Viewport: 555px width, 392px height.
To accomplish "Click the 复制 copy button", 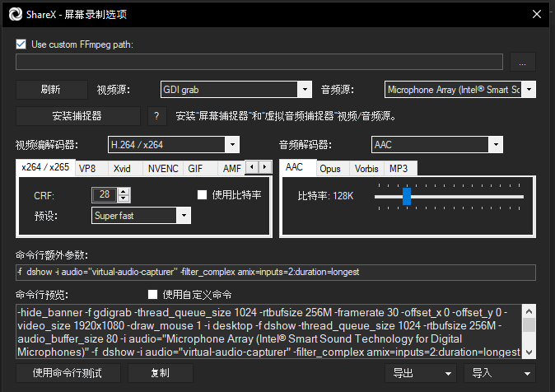I will tap(161, 373).
